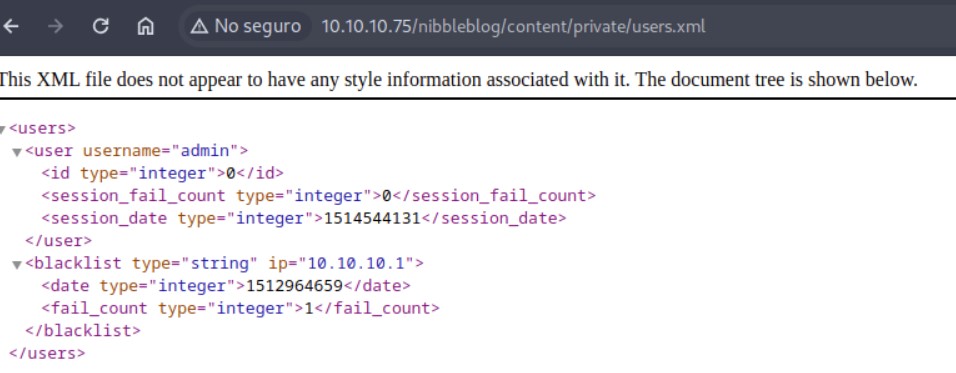The image size is (956, 373).
Task: Click the forward navigation arrow
Action: click(55, 26)
